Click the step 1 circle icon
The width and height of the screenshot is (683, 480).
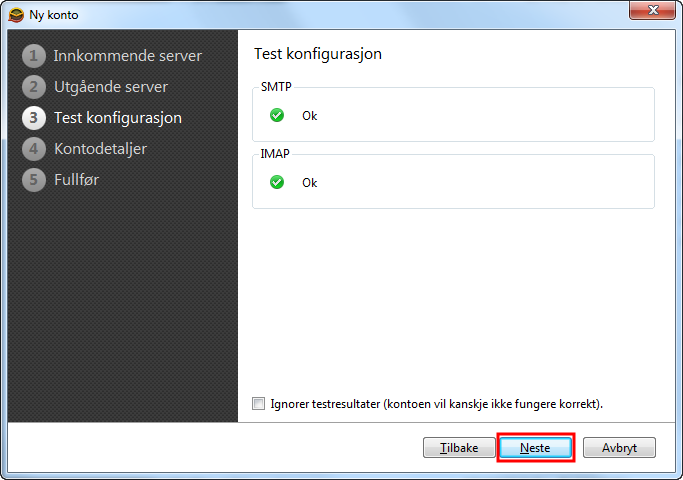(x=34, y=56)
